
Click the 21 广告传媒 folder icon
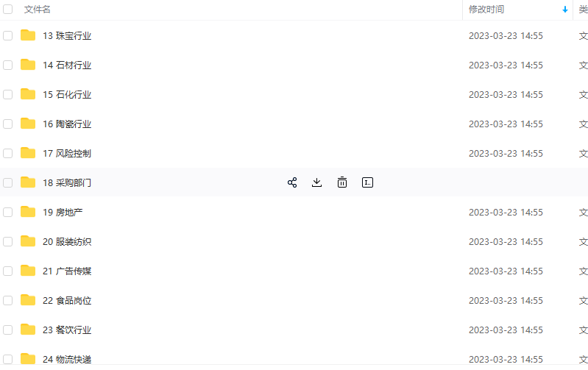point(28,271)
